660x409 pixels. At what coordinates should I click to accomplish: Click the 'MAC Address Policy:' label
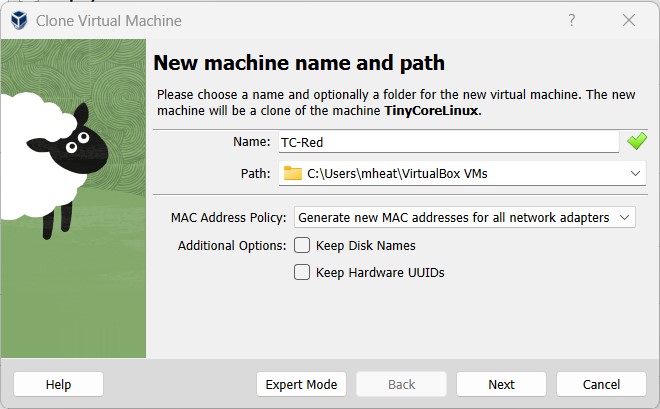pyautogui.click(x=228, y=218)
